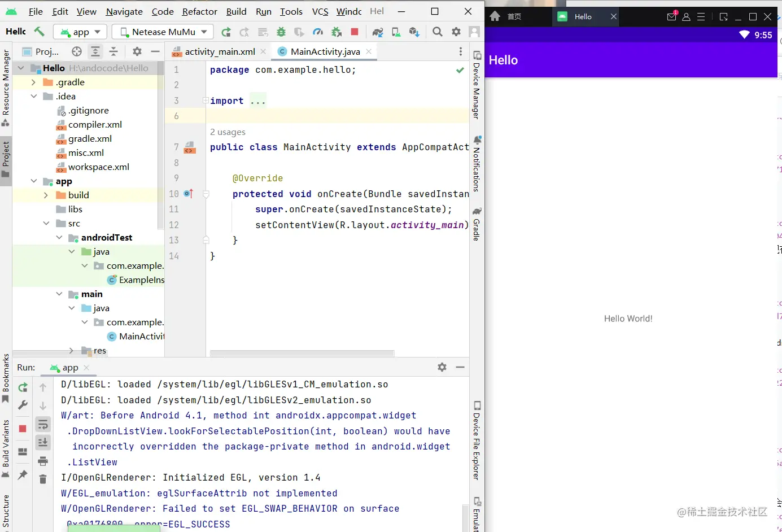Toggle Soft-Wrap in Run console
The width and height of the screenshot is (782, 532).
43,425
